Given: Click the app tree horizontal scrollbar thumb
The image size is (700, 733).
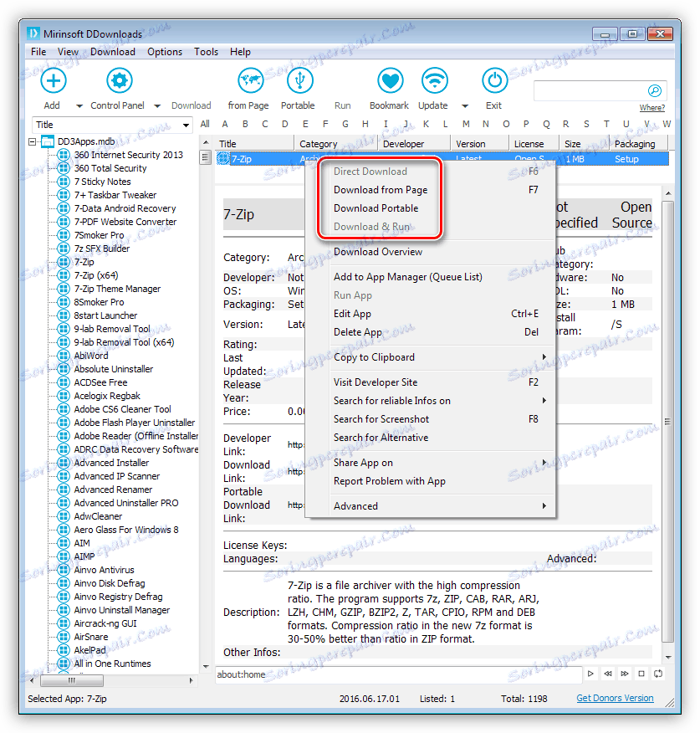Looking at the screenshot, I should [x=71, y=680].
